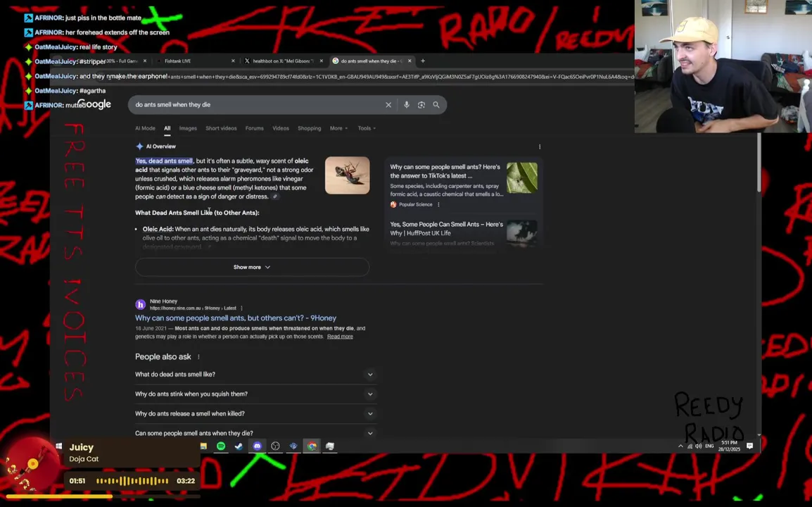This screenshot has height=507, width=812.
Task: Open search by image camera icon
Action: coord(421,105)
